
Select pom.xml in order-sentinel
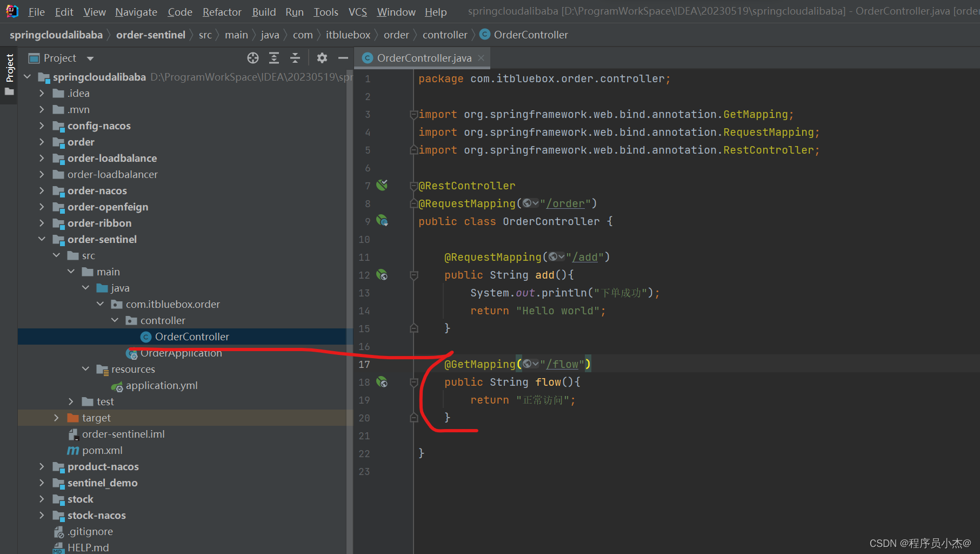pyautogui.click(x=102, y=450)
